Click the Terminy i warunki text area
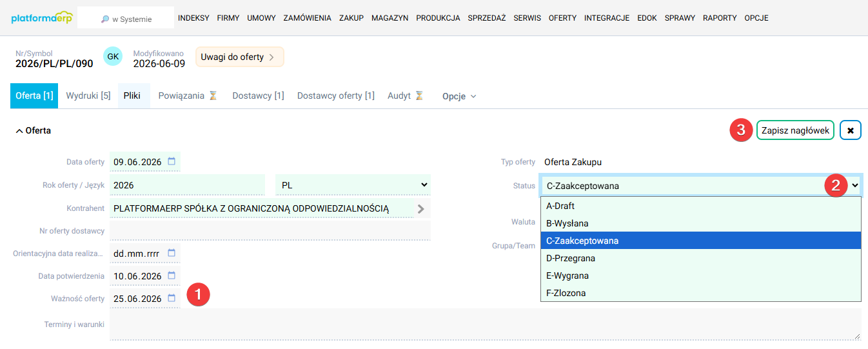Viewport: 868px width, 349px height. (486, 324)
